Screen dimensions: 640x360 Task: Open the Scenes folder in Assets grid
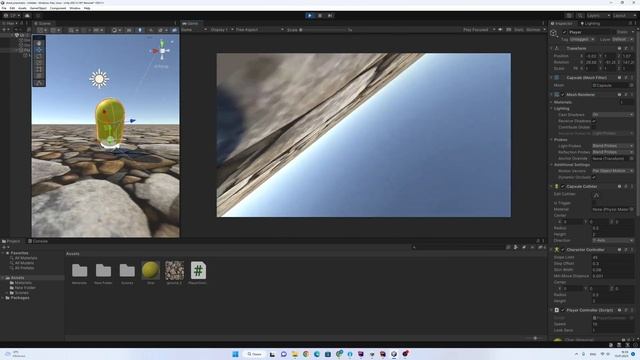pyautogui.click(x=127, y=270)
